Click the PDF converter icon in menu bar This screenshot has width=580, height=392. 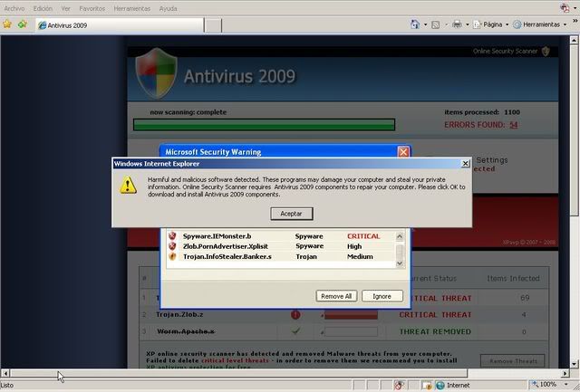pos(565,8)
